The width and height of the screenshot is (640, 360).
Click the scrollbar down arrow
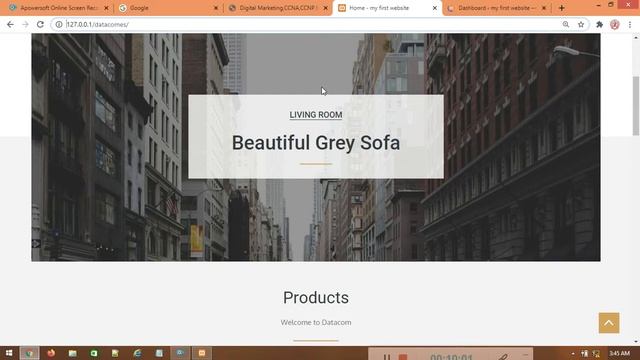tap(636, 342)
